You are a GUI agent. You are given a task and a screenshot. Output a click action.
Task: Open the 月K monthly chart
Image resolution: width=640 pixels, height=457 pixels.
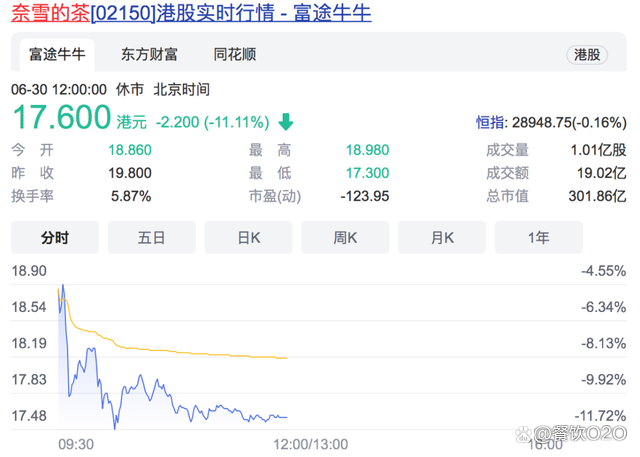pos(442,237)
